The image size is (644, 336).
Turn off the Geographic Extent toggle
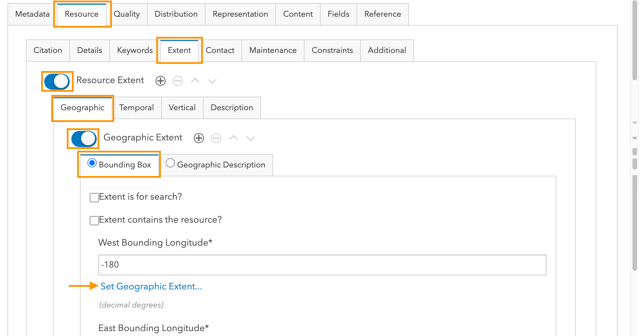[x=83, y=139]
